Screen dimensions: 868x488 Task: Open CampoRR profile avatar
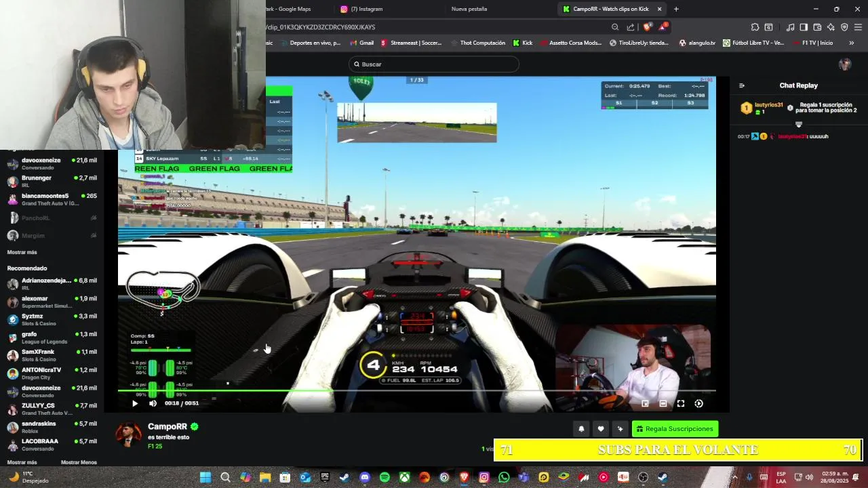[128, 434]
